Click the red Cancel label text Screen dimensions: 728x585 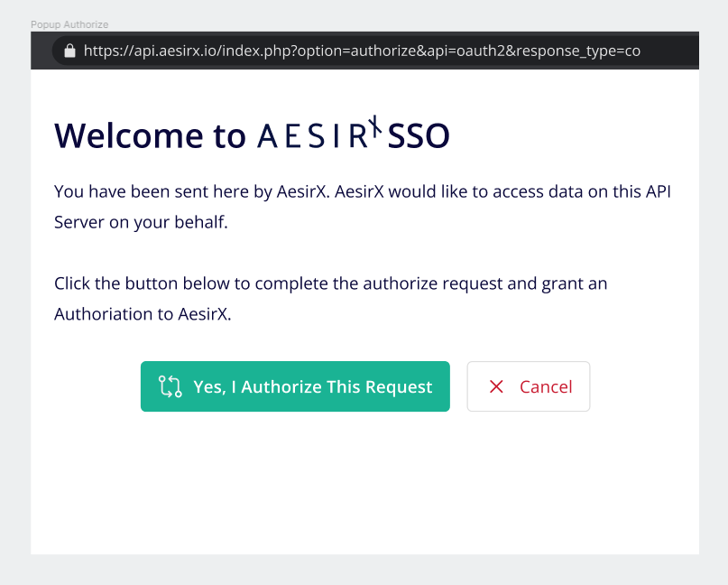point(545,386)
